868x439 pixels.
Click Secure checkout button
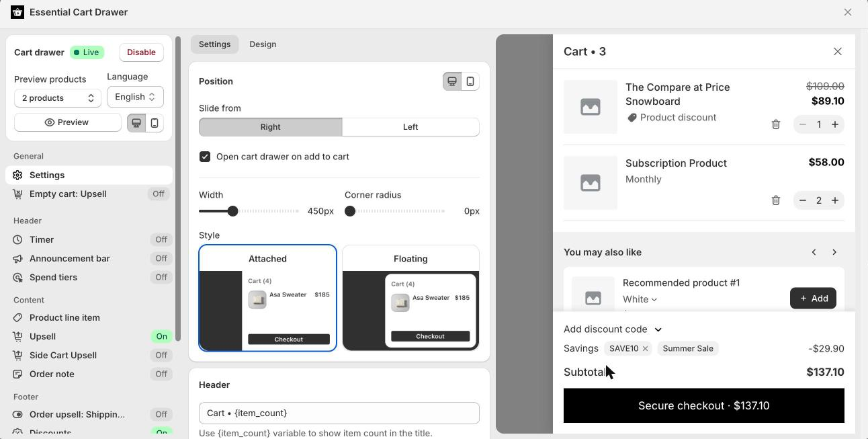703,405
